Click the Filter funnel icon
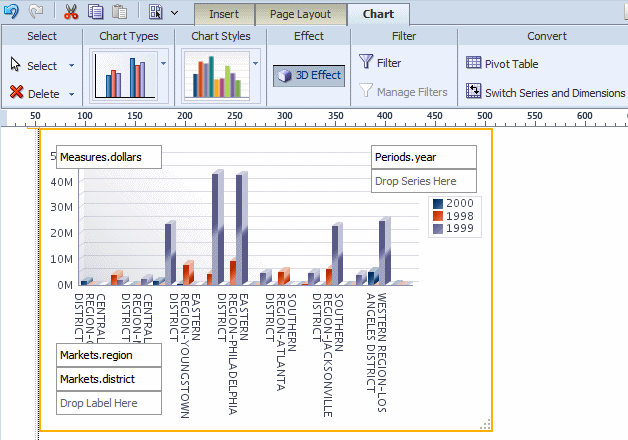The height and width of the screenshot is (440, 628). (366, 62)
